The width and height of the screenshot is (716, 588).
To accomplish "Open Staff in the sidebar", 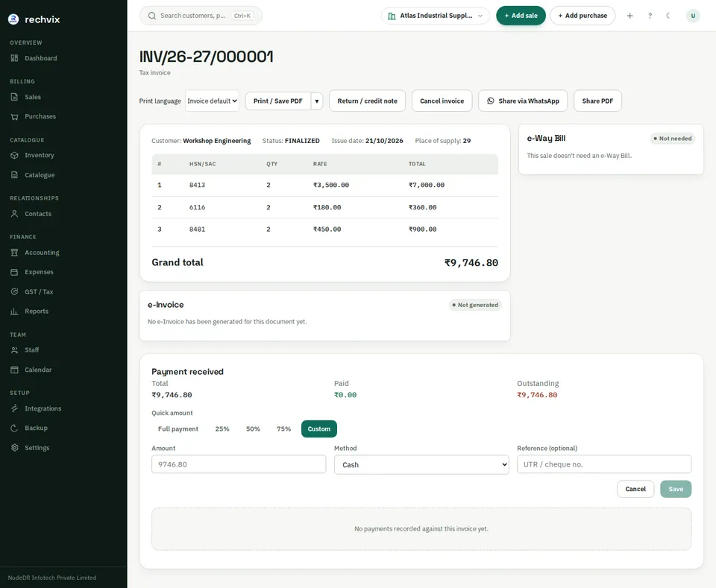I will pyautogui.click(x=31, y=350).
